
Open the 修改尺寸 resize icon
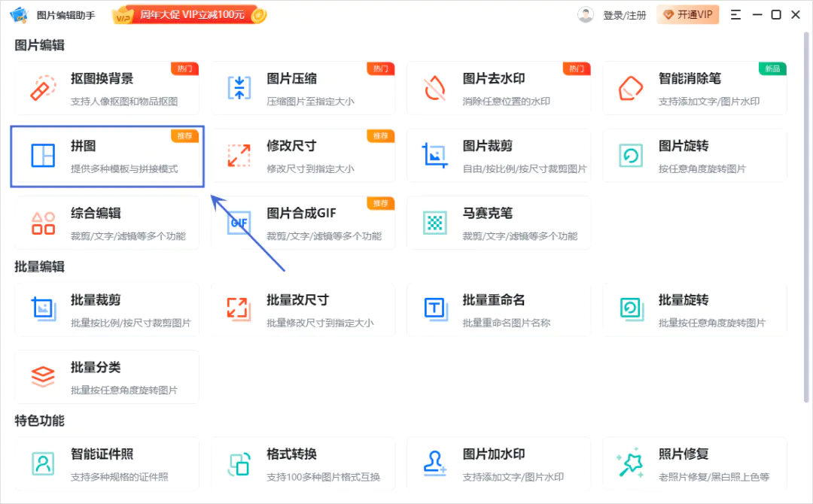tap(239, 156)
